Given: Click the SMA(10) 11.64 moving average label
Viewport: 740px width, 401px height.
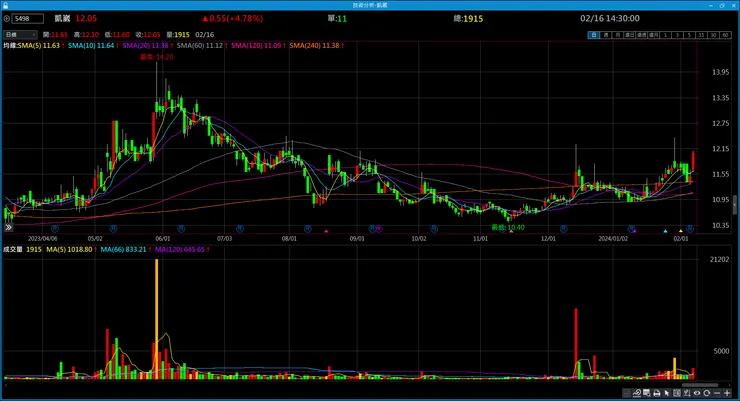Looking at the screenshot, I should point(91,46).
